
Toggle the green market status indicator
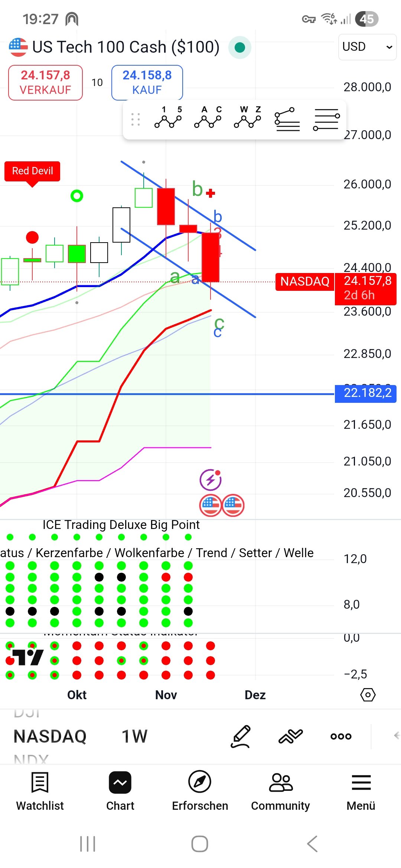pyautogui.click(x=240, y=47)
